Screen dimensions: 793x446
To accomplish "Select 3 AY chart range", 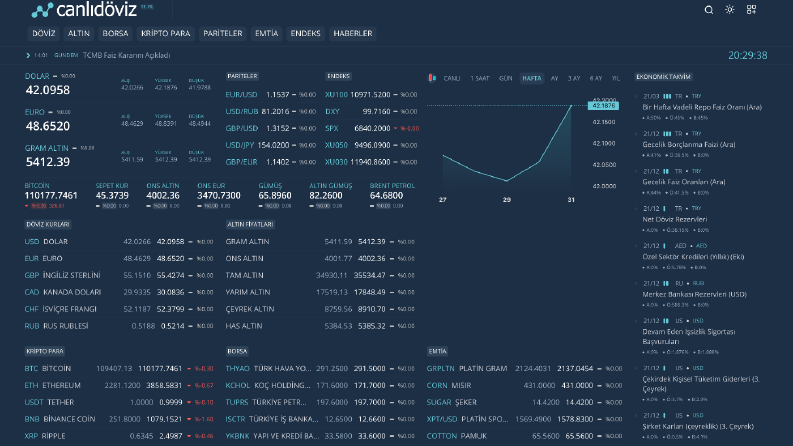I will pyautogui.click(x=574, y=78).
